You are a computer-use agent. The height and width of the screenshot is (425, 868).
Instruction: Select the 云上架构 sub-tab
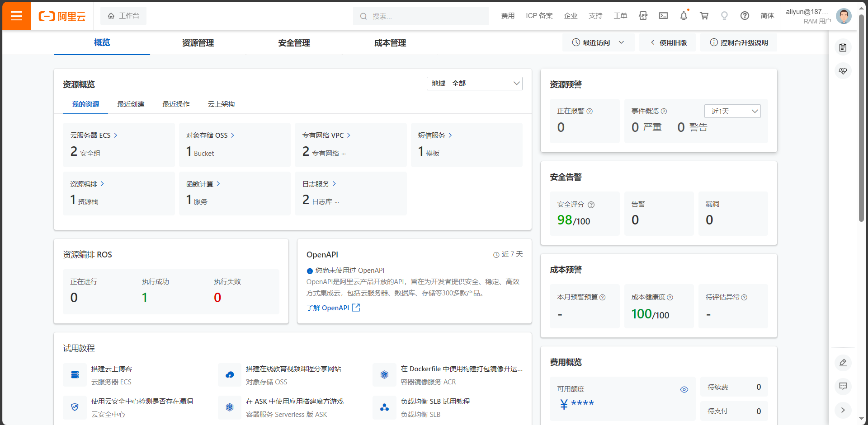221,104
